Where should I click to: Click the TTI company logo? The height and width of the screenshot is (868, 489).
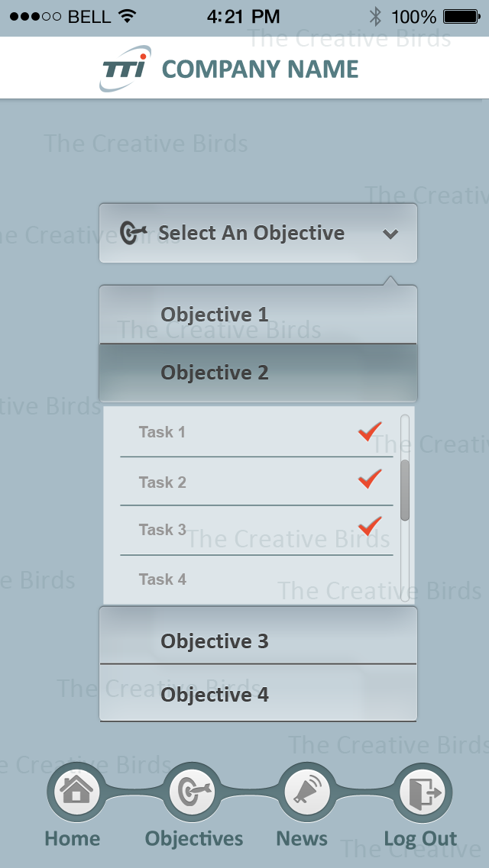pos(125,69)
